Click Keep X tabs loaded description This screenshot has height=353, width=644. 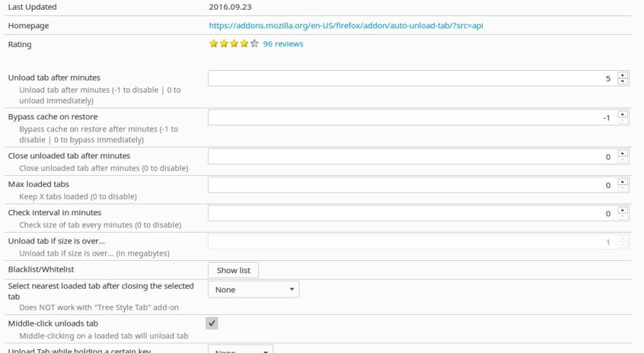[x=78, y=196]
